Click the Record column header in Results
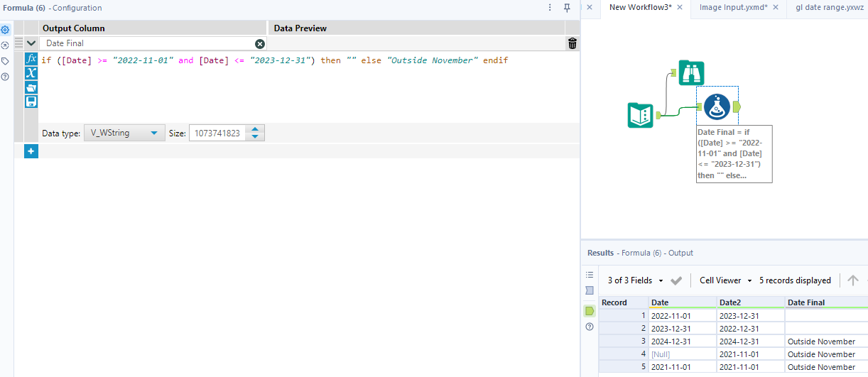The image size is (868, 377). coord(624,302)
